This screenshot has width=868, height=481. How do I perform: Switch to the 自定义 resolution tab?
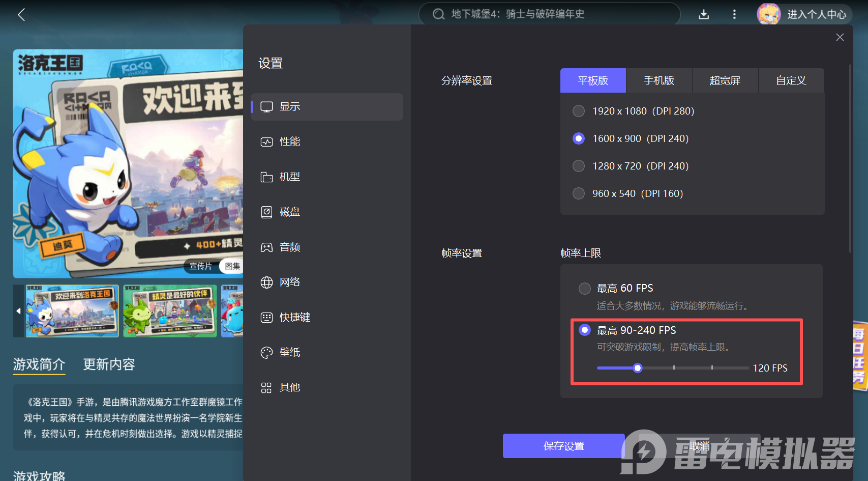(791, 80)
